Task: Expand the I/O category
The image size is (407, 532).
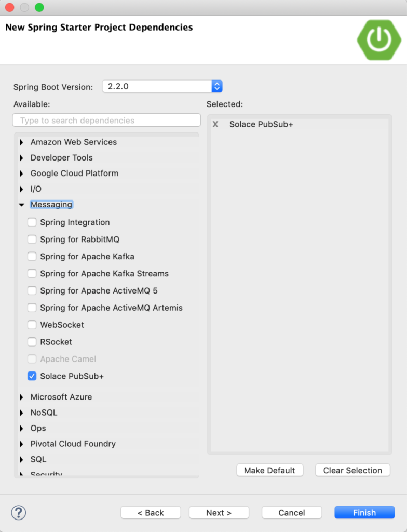Action: (21, 189)
